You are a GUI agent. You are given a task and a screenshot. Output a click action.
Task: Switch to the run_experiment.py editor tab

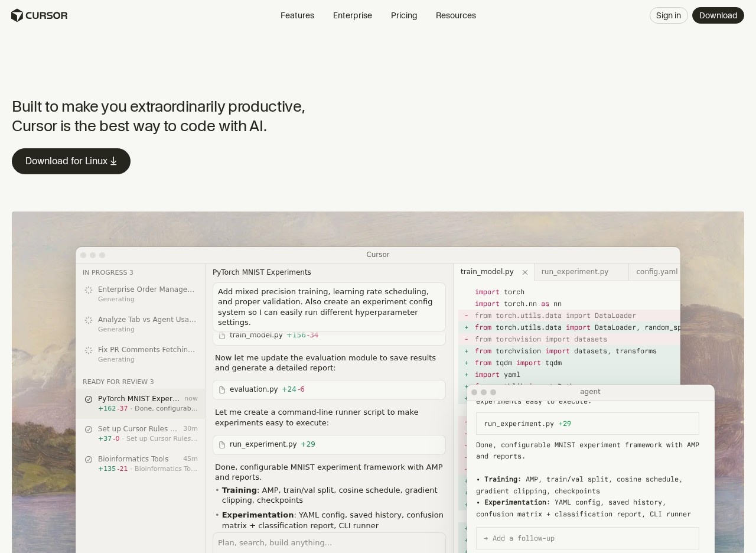[x=575, y=272]
